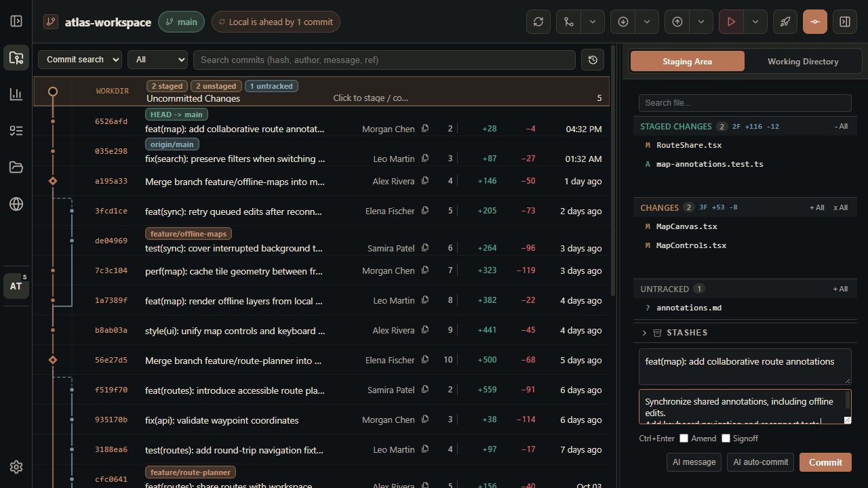The image size is (868, 488).
Task: Unstage all with the - All button
Action: [841, 126]
